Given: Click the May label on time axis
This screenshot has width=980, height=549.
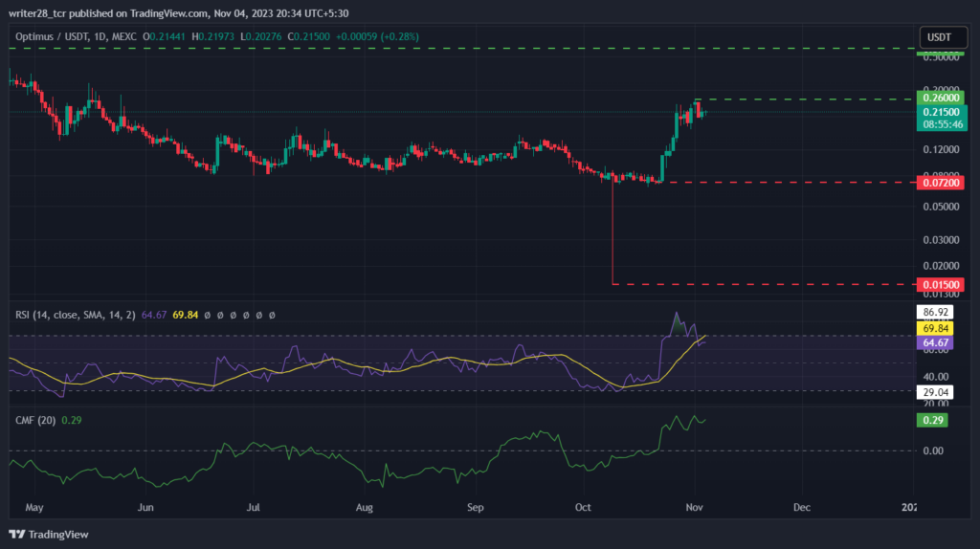Looking at the screenshot, I should tap(34, 507).
